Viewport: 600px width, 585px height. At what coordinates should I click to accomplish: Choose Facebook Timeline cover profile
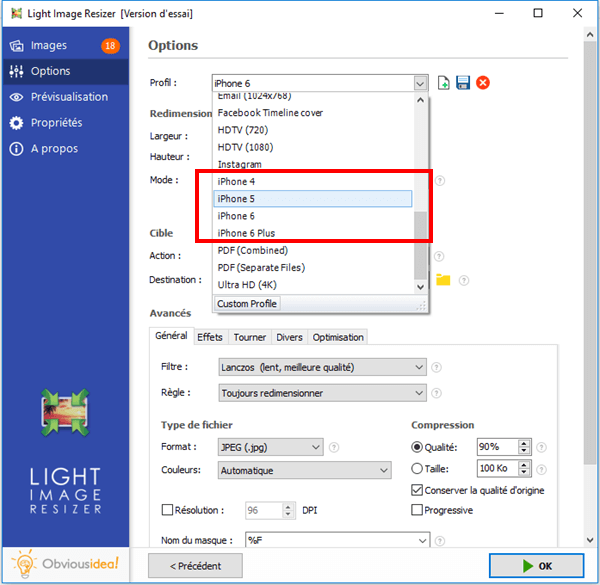tap(313, 113)
